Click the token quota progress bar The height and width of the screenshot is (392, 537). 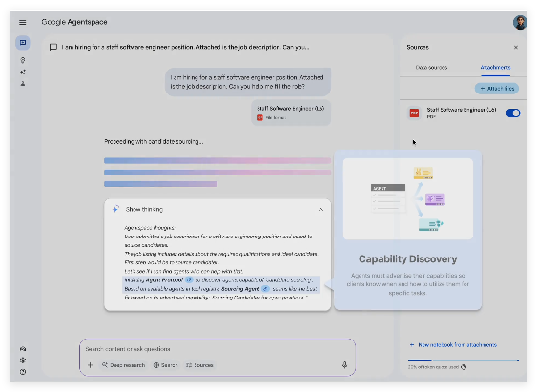pos(463,360)
